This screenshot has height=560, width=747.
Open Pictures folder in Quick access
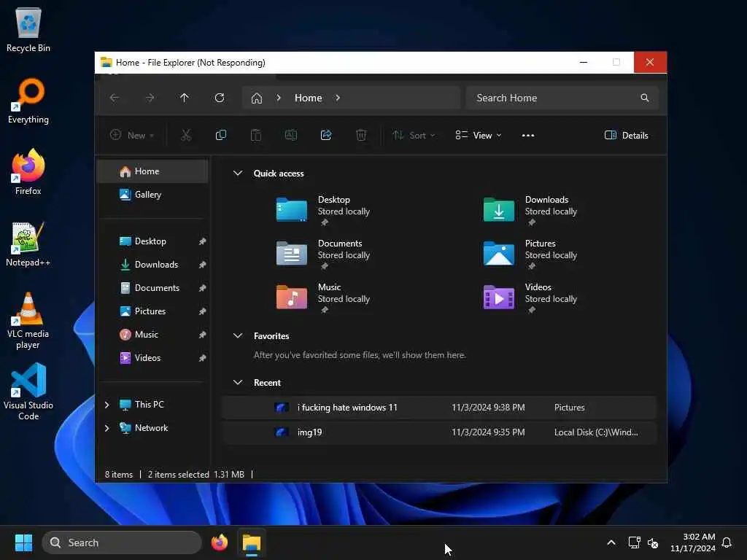pyautogui.click(x=530, y=254)
